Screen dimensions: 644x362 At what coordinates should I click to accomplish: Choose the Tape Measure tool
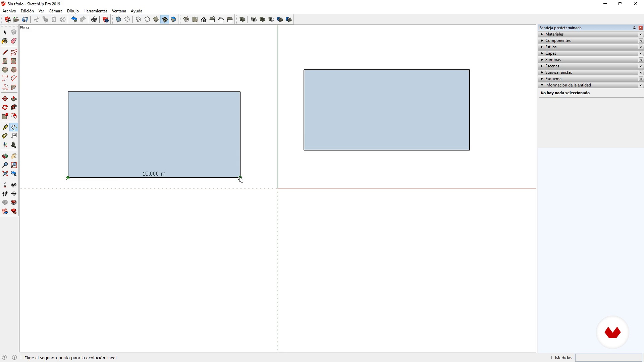click(x=5, y=127)
